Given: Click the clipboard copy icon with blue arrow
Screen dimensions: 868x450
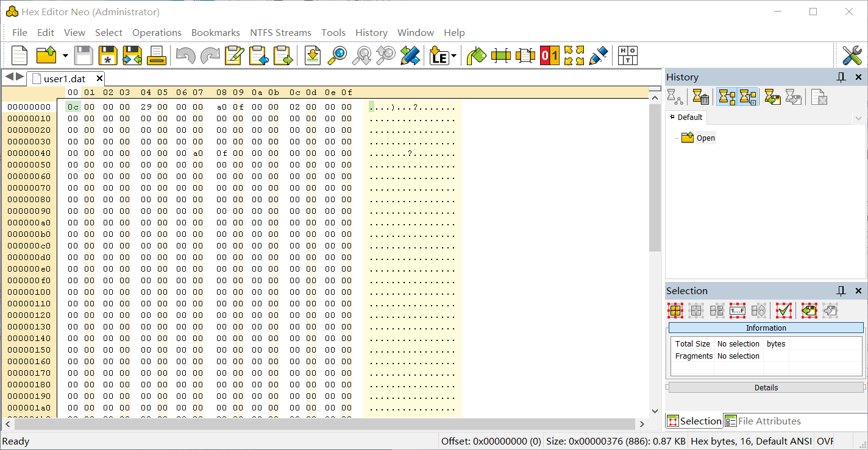Looking at the screenshot, I should coord(258,55).
